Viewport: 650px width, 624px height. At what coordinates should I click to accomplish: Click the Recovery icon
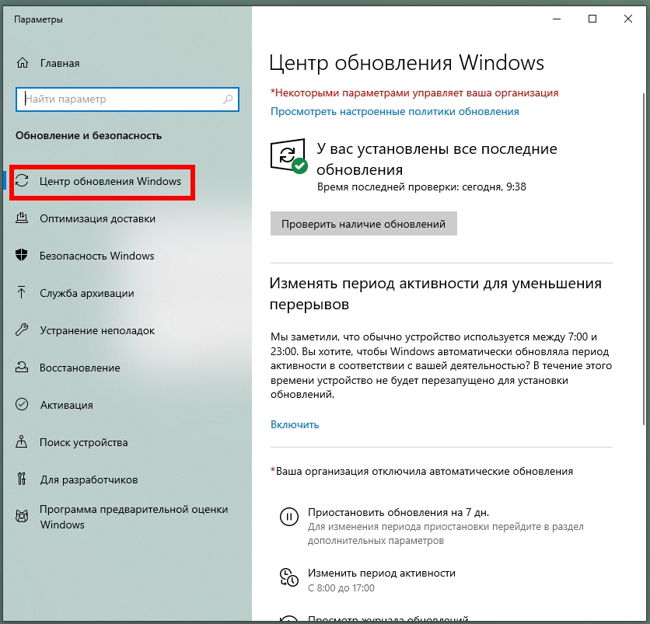(x=22, y=367)
